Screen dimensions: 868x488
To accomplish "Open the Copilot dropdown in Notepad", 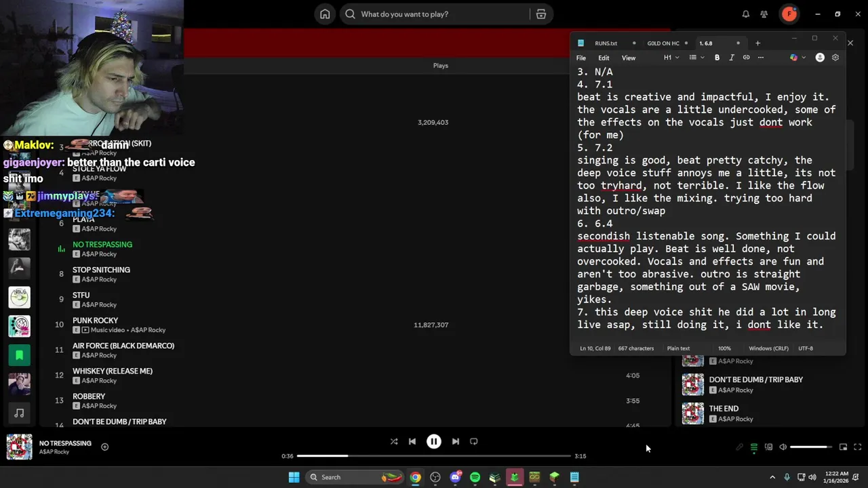I will tap(797, 58).
